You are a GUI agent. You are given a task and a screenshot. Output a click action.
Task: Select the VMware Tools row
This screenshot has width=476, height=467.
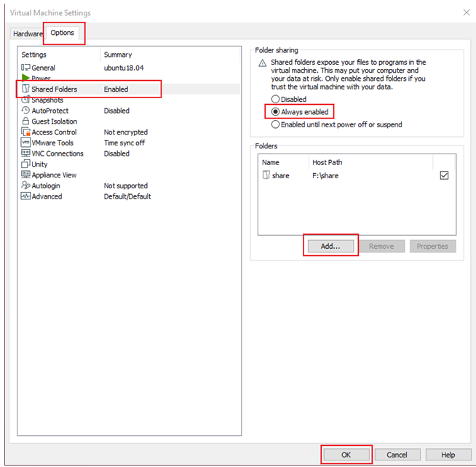coord(129,143)
